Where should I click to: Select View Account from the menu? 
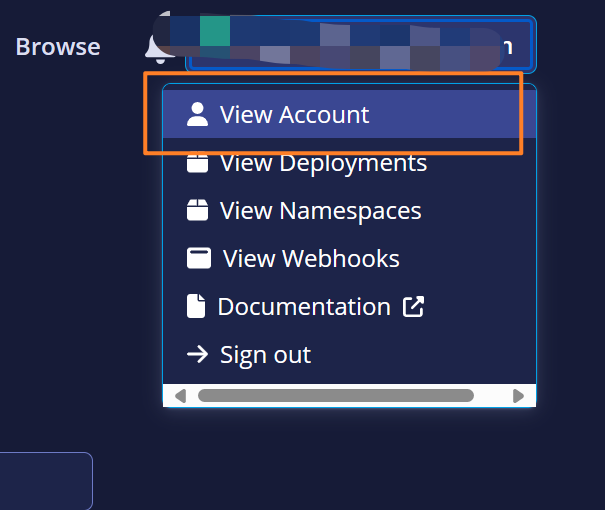point(294,115)
